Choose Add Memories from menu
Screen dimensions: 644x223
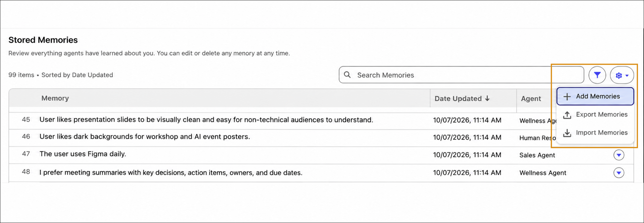tap(595, 96)
